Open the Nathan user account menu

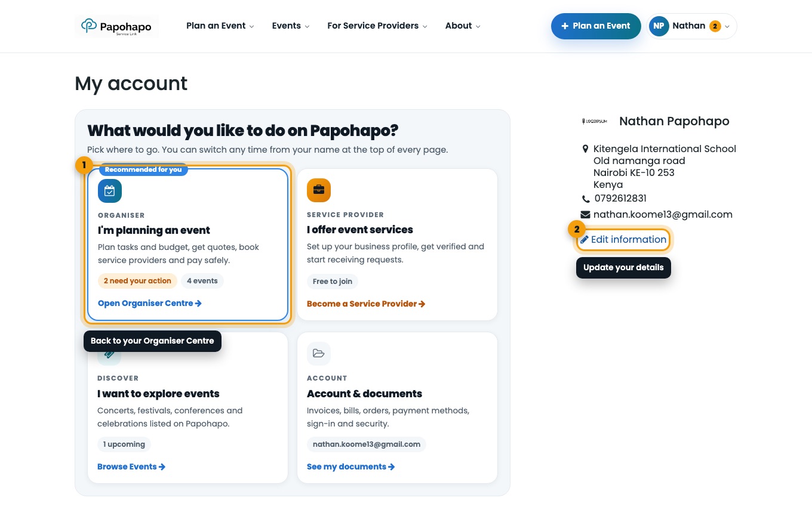coord(691,26)
